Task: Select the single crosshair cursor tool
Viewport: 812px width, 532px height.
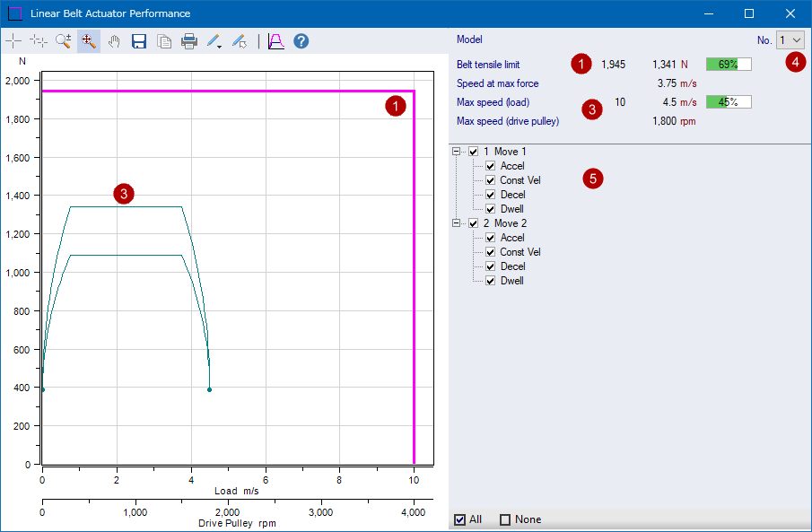Action: click(x=13, y=40)
